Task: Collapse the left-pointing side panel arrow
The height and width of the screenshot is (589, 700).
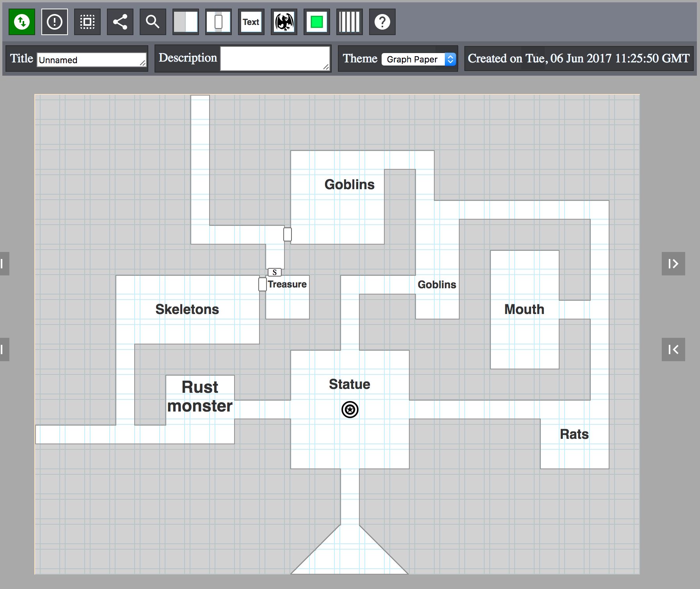Action: tap(674, 349)
